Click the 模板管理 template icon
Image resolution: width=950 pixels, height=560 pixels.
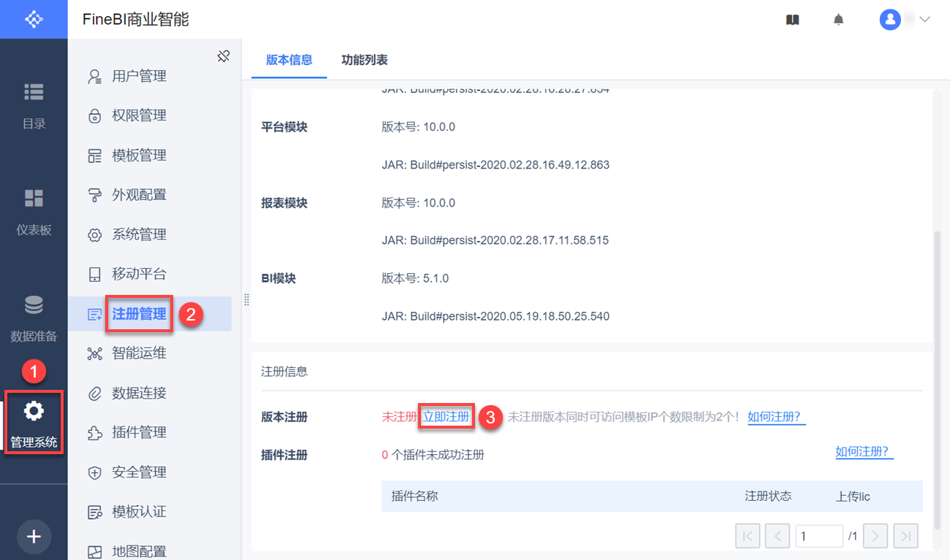[94, 156]
